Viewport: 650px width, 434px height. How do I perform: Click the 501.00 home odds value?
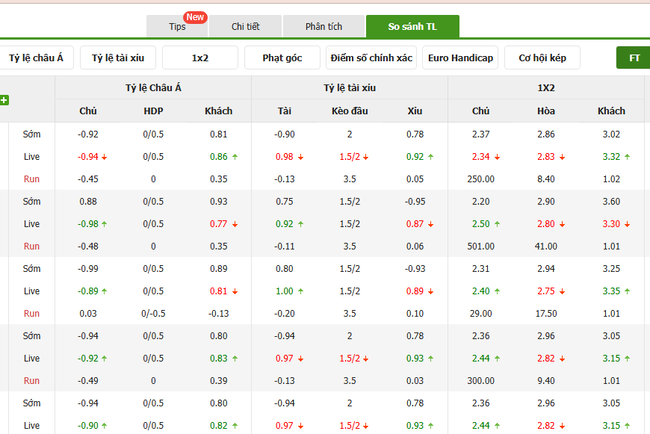[481, 246]
